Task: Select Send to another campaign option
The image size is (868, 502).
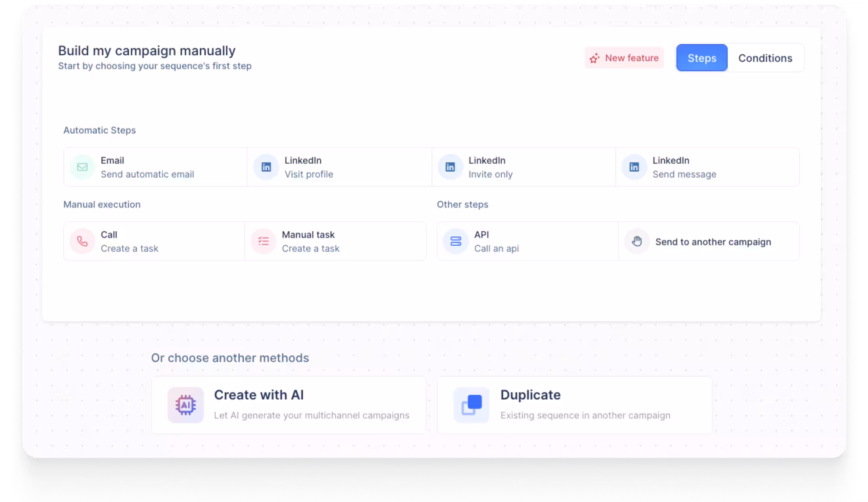Action: [x=713, y=242]
